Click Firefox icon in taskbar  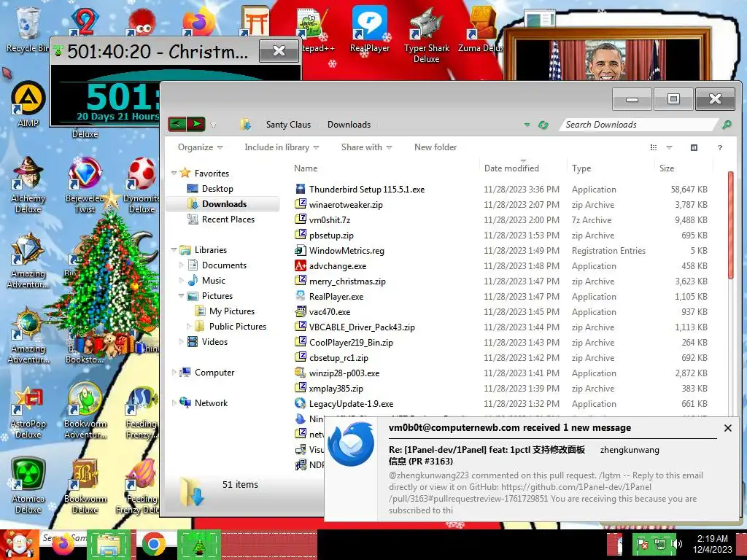coord(63,544)
